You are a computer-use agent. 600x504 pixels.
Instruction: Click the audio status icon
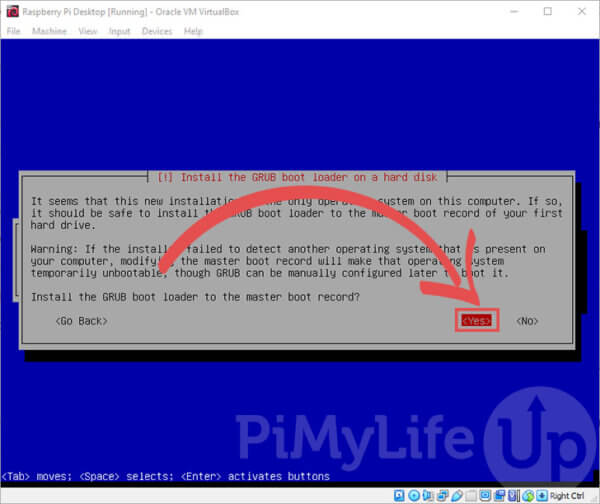[x=427, y=496]
